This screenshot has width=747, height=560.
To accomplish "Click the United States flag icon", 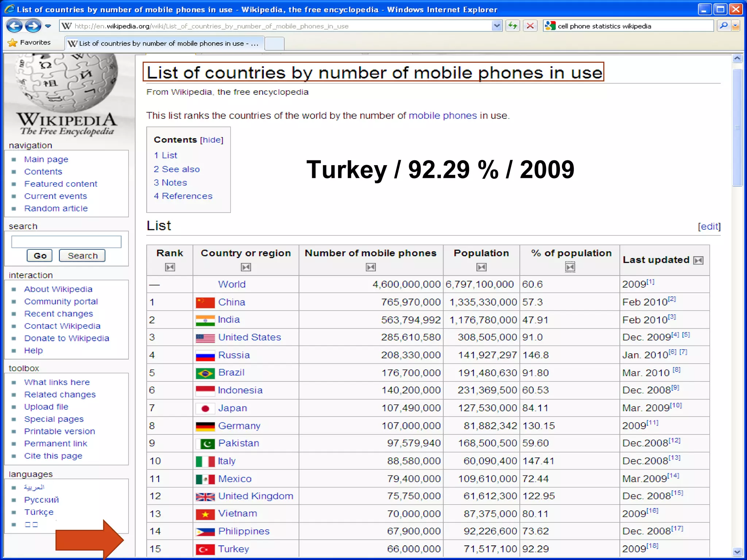I will tap(205, 338).
